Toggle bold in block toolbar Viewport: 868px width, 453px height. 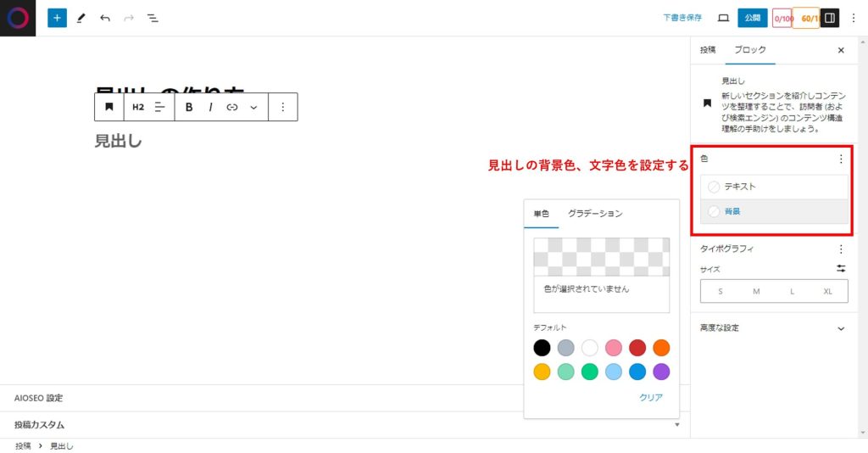click(x=189, y=108)
